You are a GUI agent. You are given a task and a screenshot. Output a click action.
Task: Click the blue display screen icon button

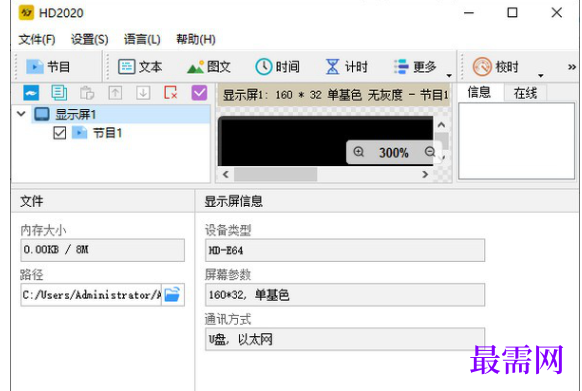click(x=31, y=93)
